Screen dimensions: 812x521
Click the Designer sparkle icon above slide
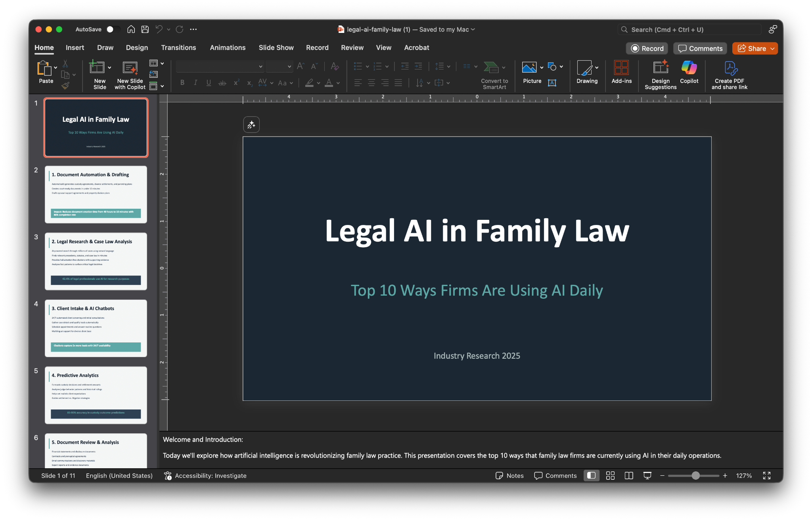251,125
